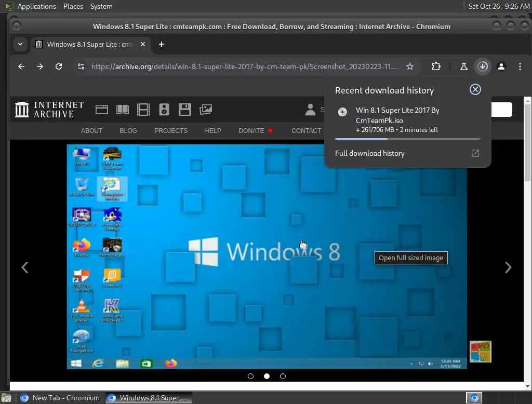532x404 pixels.
Task: Go forward in browser history
Action: tap(39, 66)
